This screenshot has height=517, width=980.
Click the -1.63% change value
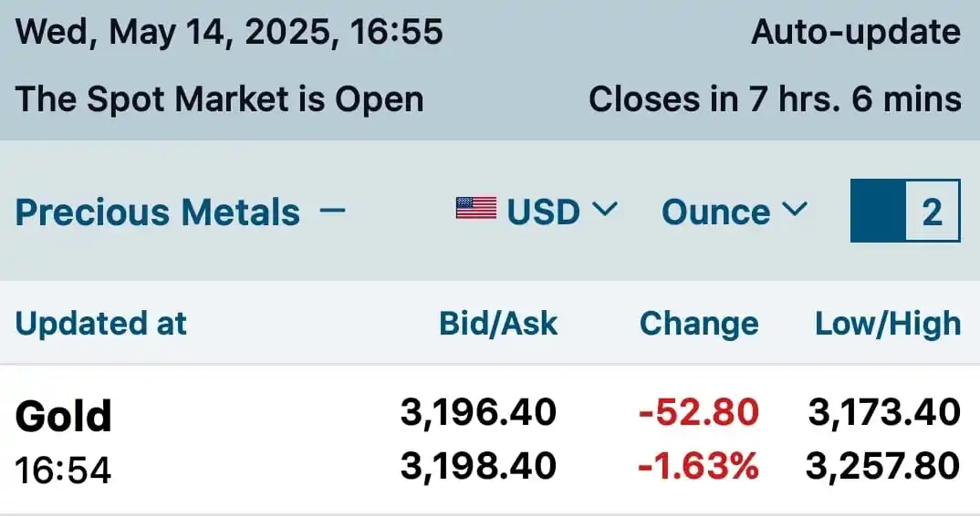[x=698, y=466]
